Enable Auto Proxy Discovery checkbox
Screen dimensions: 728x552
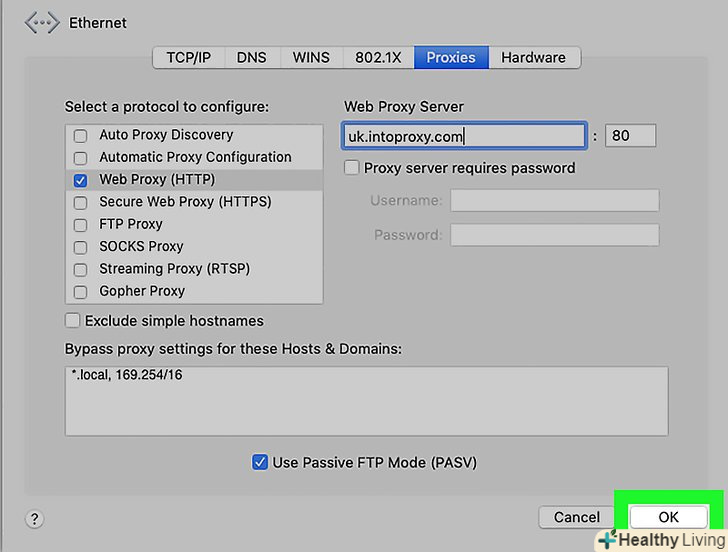pos(80,135)
